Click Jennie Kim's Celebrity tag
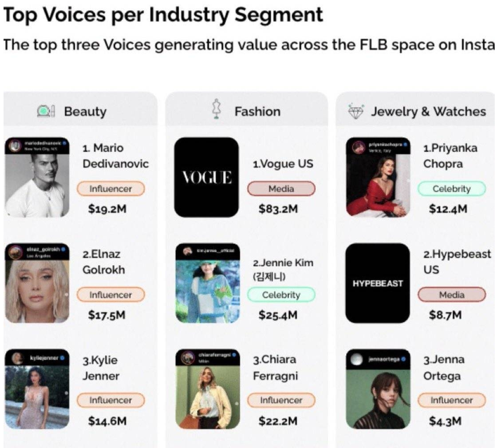 coord(281,295)
